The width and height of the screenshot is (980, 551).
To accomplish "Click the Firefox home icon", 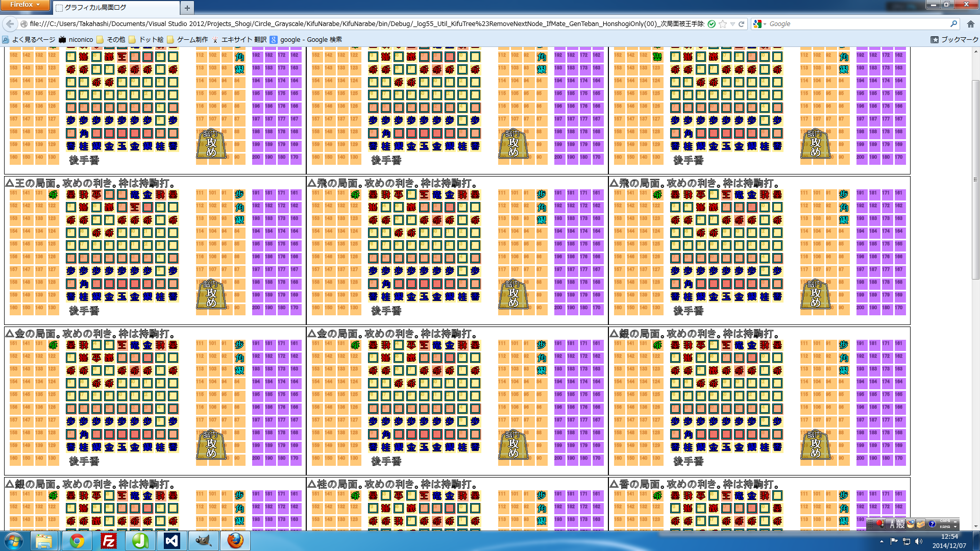I will pos(970,24).
